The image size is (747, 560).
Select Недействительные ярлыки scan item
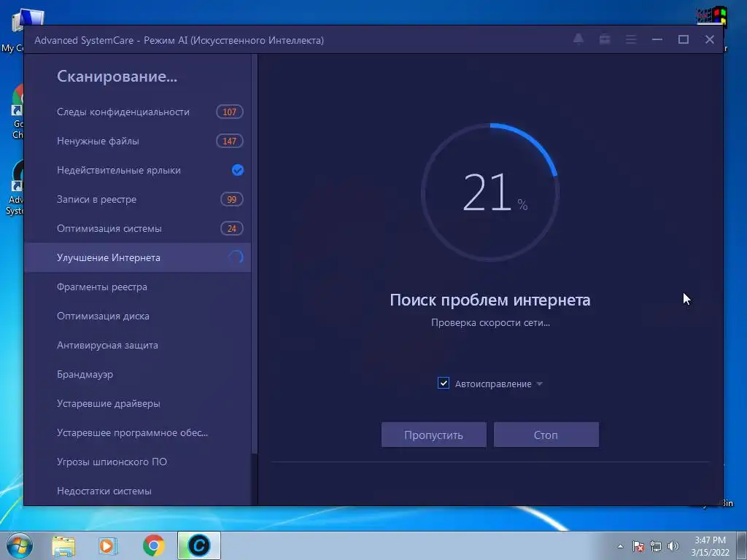(x=137, y=170)
